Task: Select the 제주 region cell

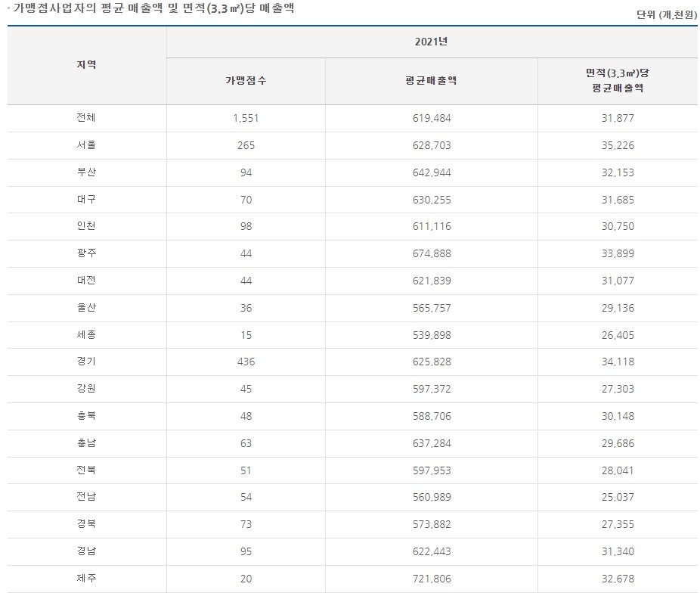Action: (x=86, y=578)
